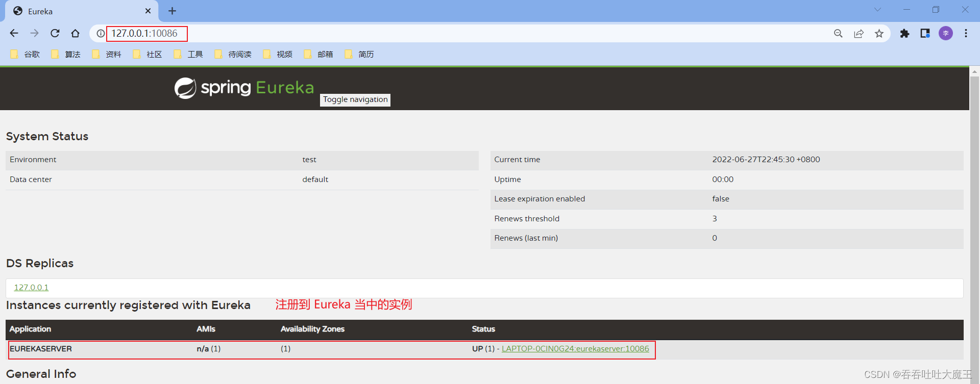The width and height of the screenshot is (980, 384).
Task: Reload the Eureka page
Action: (55, 33)
